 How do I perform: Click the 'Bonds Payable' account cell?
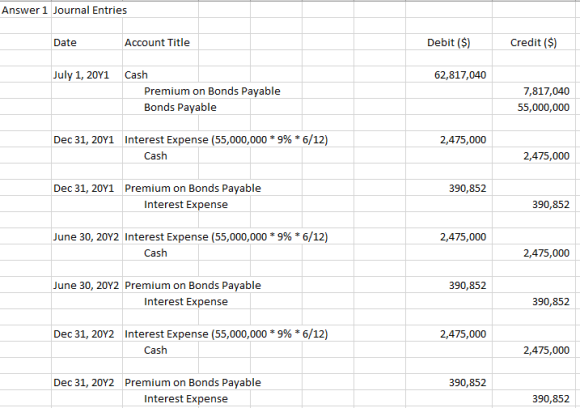(180, 107)
